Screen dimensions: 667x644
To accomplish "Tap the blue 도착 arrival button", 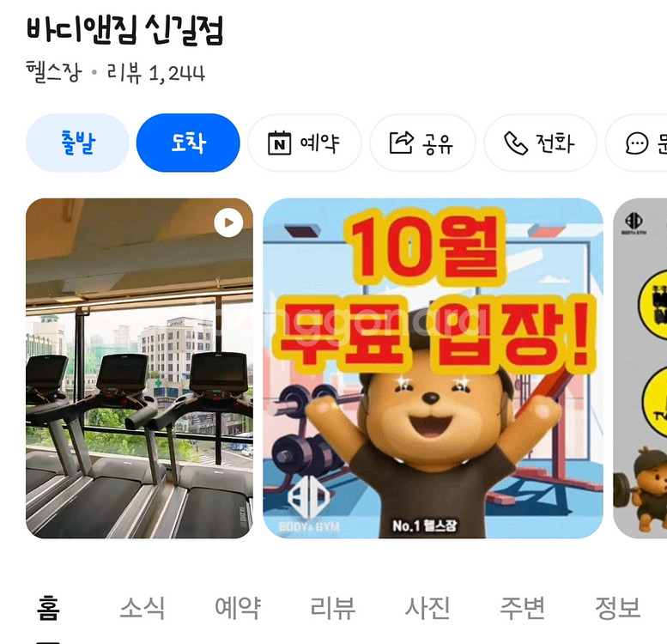I will (188, 143).
